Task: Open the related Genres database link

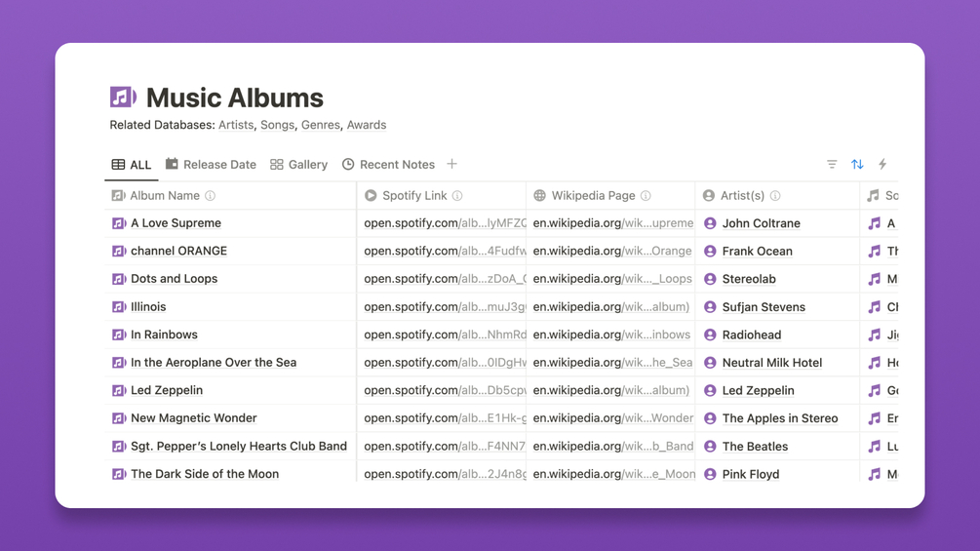Action: [x=320, y=125]
